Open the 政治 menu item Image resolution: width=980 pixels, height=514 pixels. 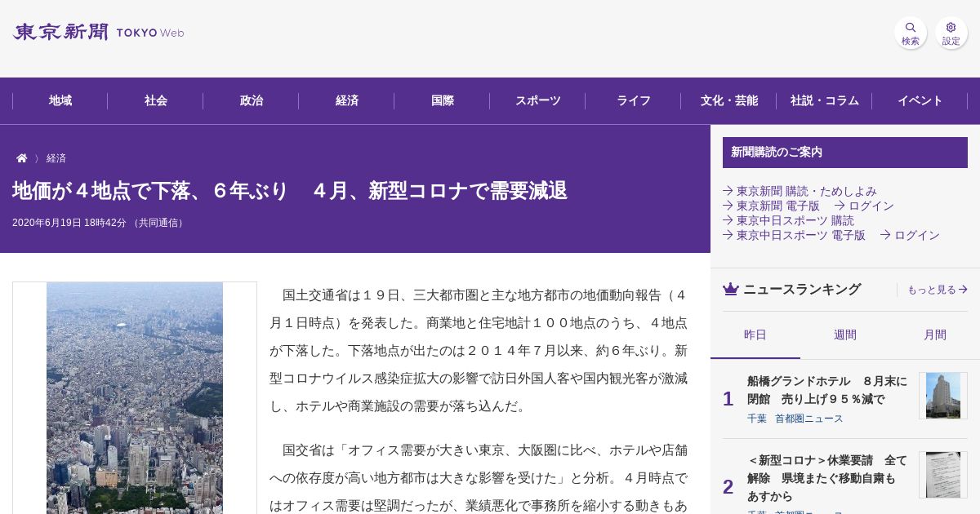click(252, 100)
